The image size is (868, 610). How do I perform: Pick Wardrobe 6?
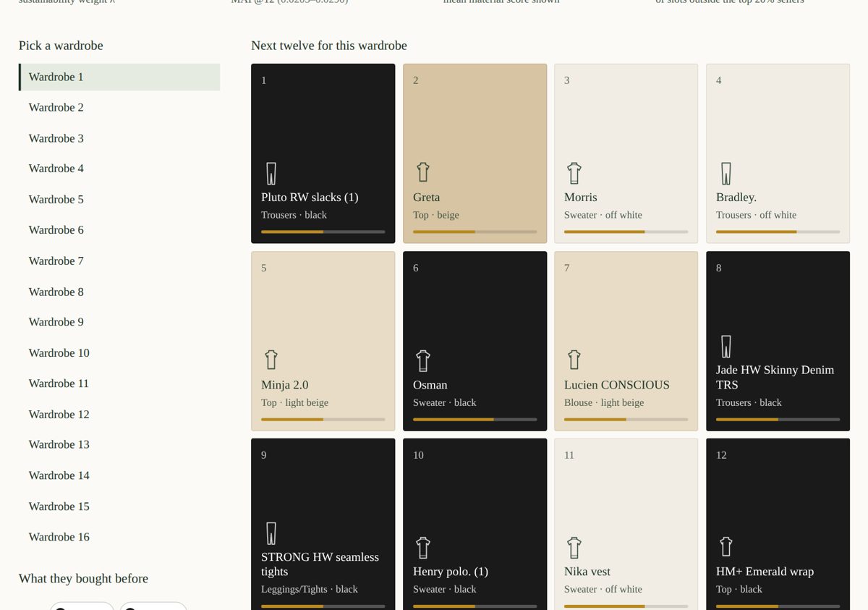119,230
